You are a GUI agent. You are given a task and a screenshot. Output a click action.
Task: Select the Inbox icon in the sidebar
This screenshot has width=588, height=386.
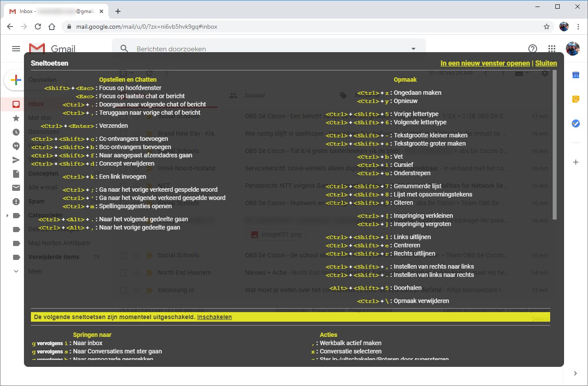point(16,104)
